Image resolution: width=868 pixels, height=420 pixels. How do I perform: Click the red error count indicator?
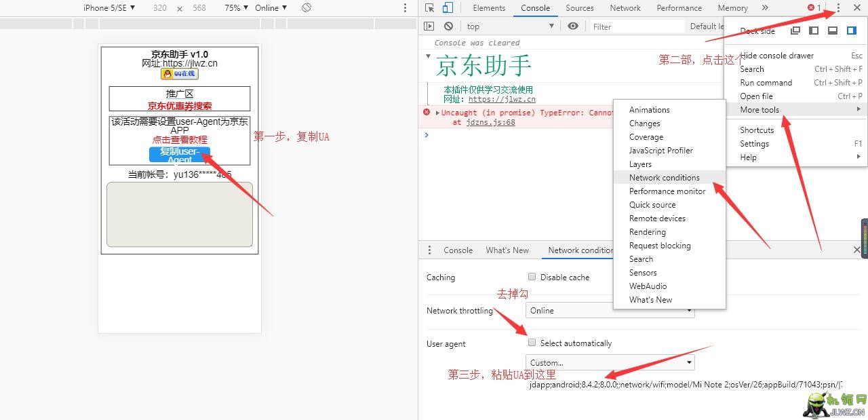814,8
